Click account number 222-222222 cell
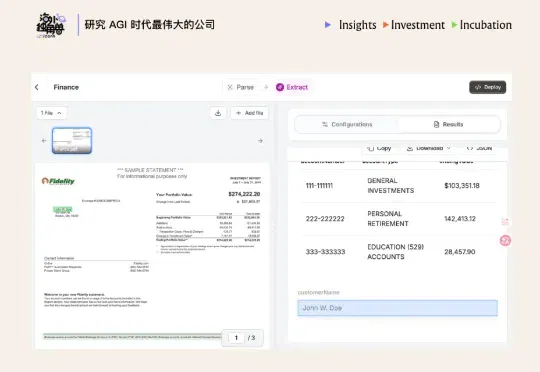The width and height of the screenshot is (540, 372). pyautogui.click(x=325, y=219)
